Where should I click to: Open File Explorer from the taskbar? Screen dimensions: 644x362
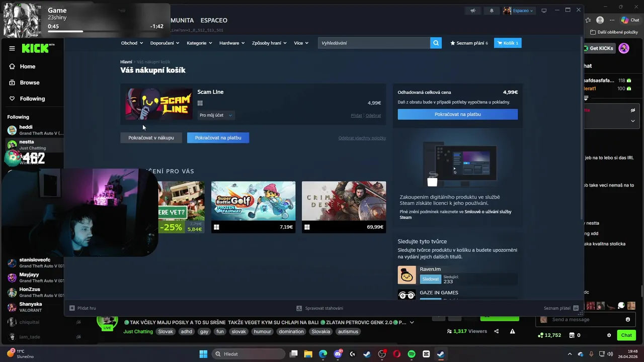pyautogui.click(x=308, y=354)
